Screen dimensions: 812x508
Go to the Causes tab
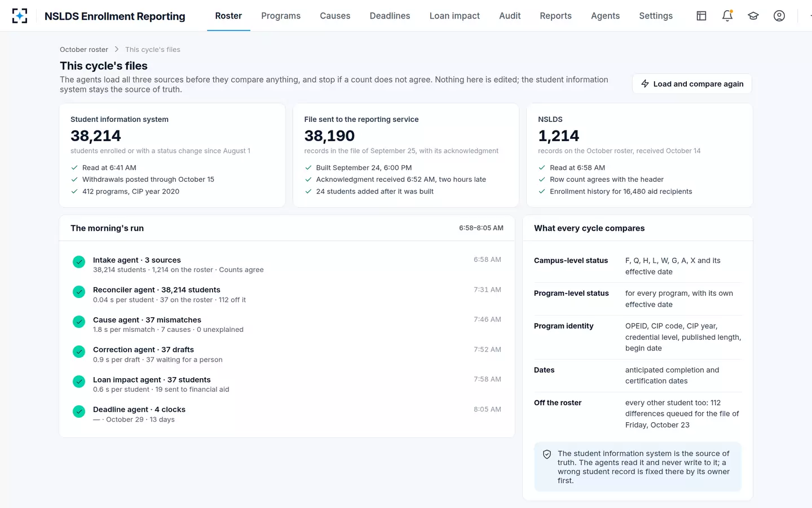[x=335, y=16]
